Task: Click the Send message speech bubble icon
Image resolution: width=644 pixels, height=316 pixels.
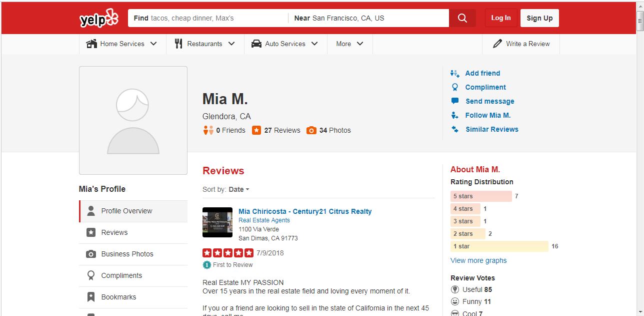Action: (455, 101)
